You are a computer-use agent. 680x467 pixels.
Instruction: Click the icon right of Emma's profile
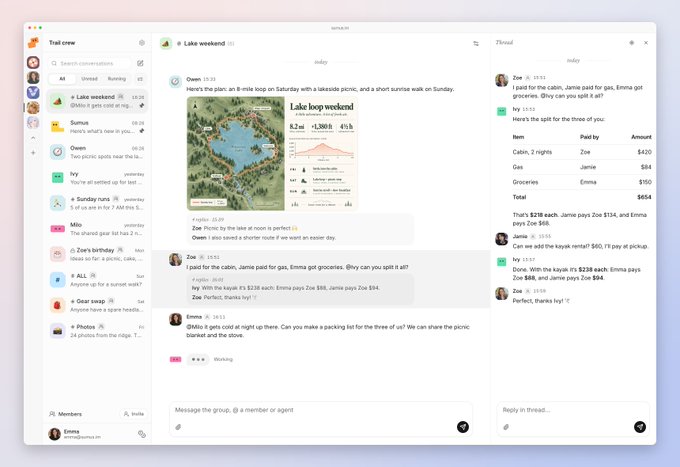[x=142, y=434]
